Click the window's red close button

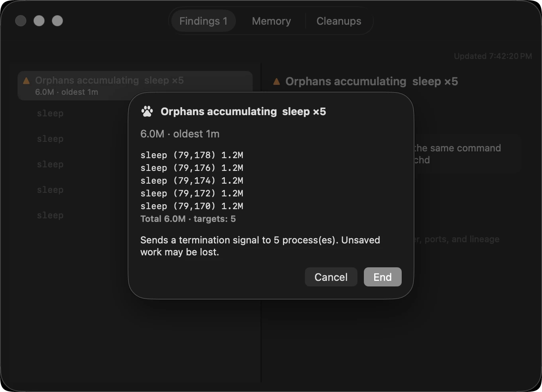pyautogui.click(x=21, y=21)
